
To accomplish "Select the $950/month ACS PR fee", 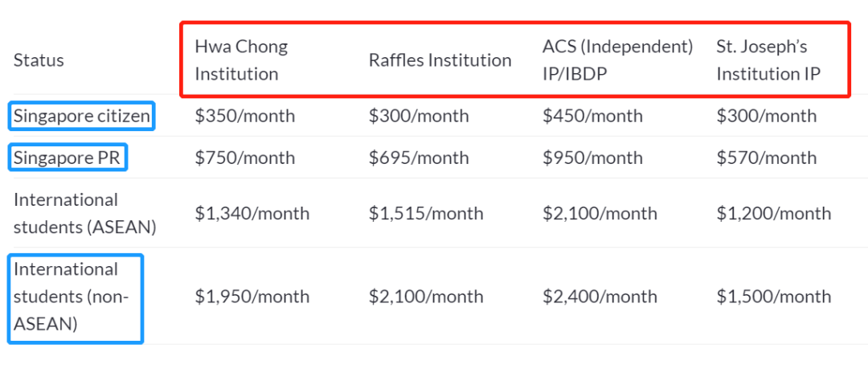I will coord(592,158).
